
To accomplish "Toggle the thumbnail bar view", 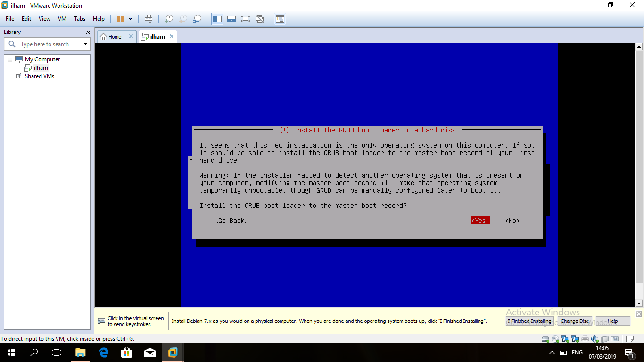I will pyautogui.click(x=231, y=19).
